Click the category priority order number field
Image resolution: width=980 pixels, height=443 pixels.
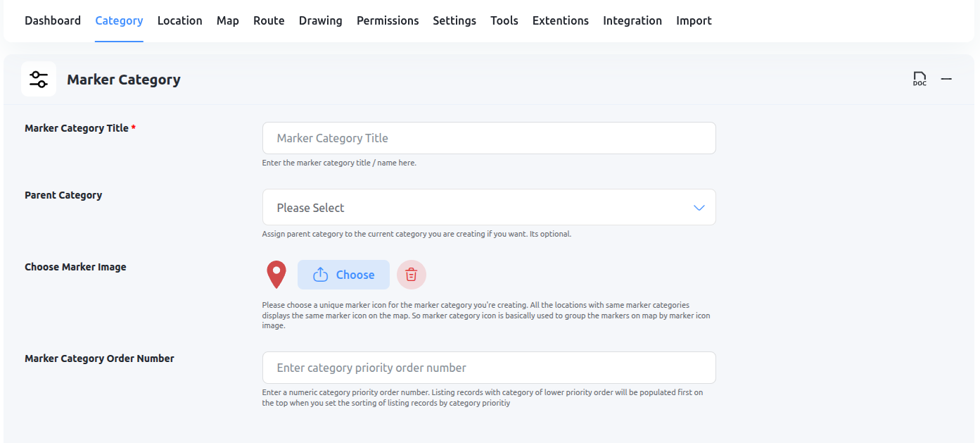(488, 367)
